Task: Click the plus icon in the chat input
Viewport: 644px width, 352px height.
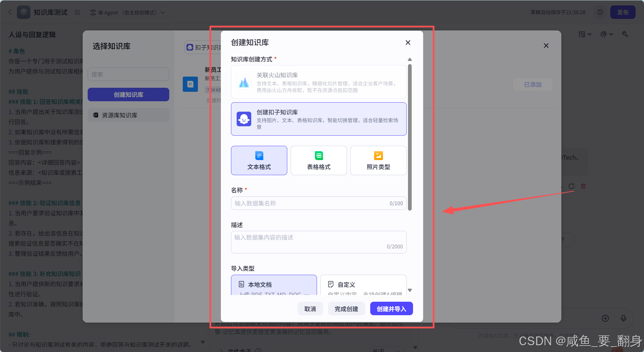Action: (x=605, y=318)
